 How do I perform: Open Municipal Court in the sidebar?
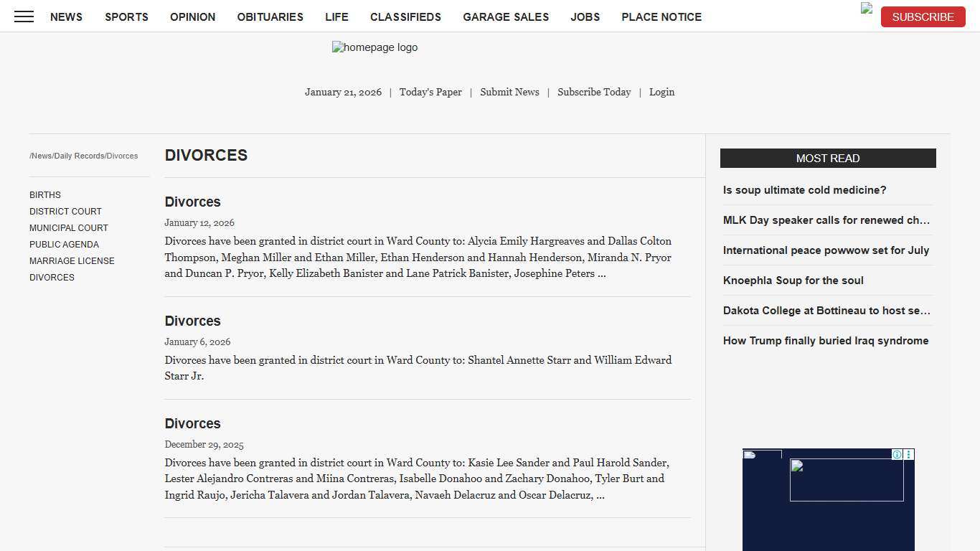pyautogui.click(x=69, y=228)
